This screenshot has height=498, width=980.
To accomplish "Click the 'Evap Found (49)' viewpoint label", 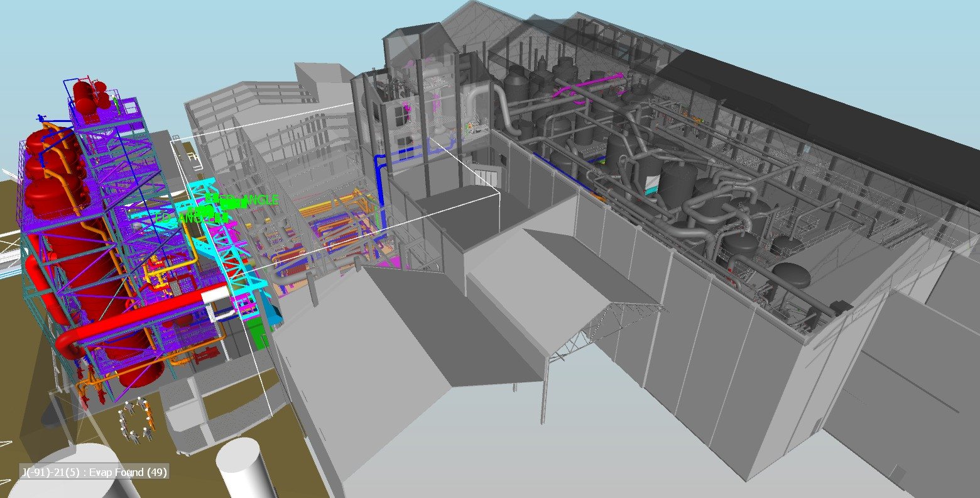I will 94,472.
